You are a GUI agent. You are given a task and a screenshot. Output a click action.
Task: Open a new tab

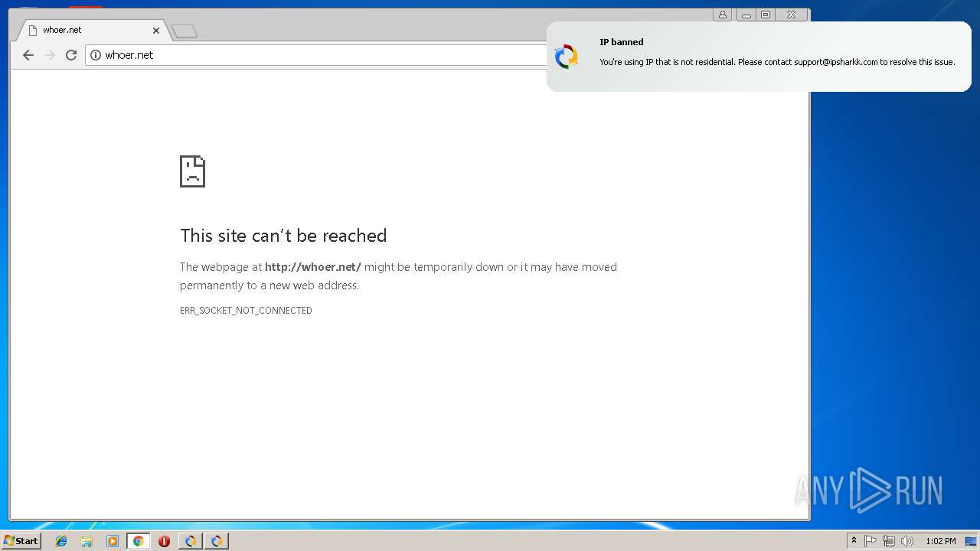coord(185,31)
